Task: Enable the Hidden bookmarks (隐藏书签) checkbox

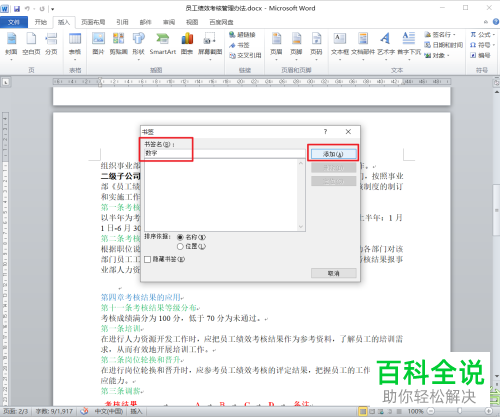Action: (148, 259)
